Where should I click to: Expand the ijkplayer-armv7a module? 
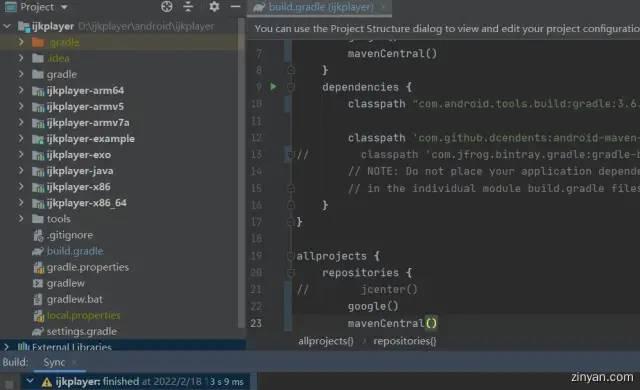[x=21, y=122]
